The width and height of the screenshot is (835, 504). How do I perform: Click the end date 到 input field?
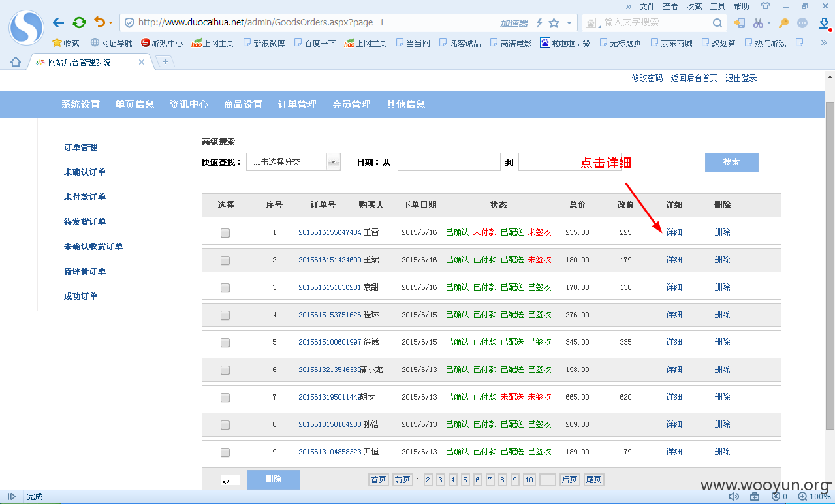click(570, 162)
